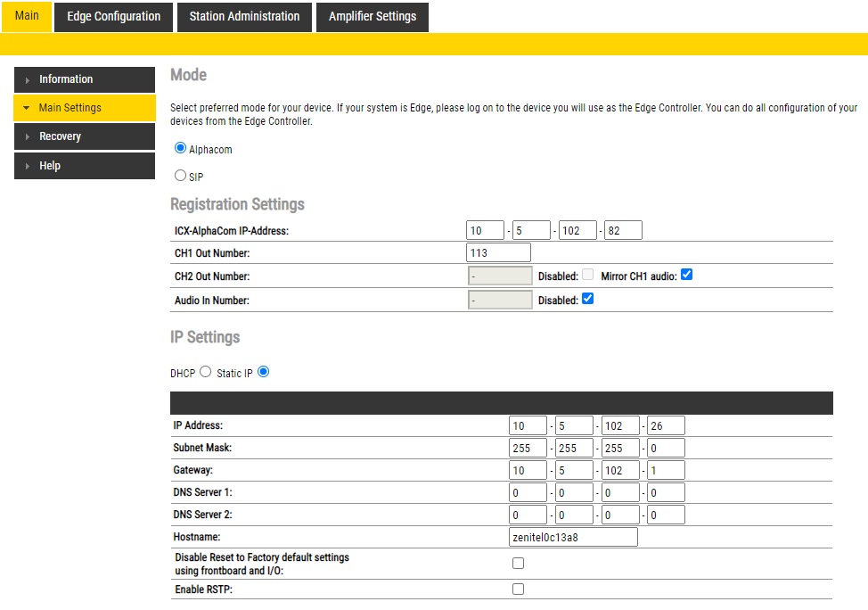Check Disable Reset to Factory default checkbox
868x610 pixels.
coord(518,563)
